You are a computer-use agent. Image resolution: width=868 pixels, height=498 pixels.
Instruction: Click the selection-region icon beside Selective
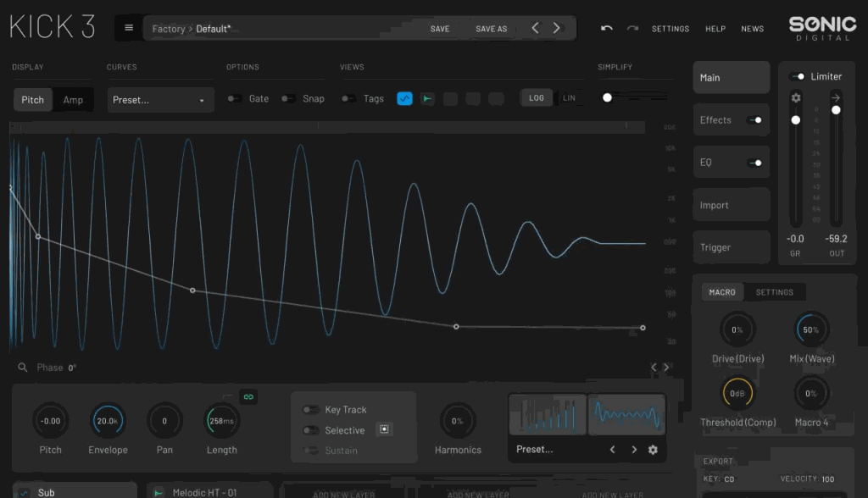click(x=384, y=429)
